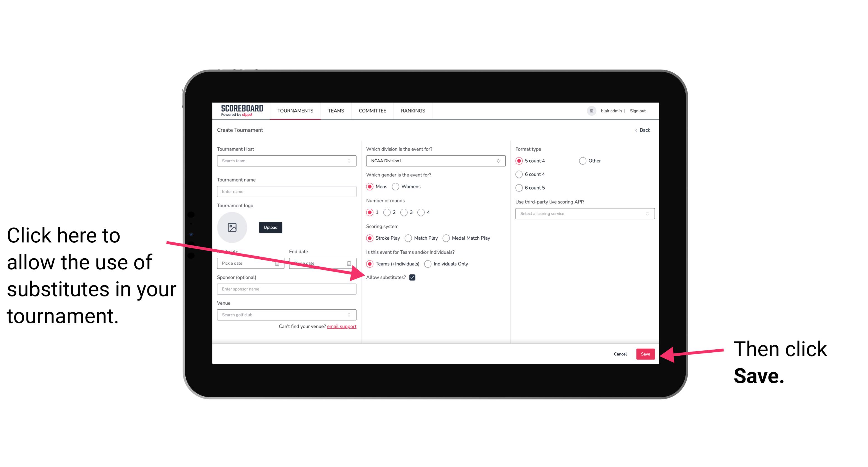The image size is (868, 467).
Task: Navigate to the RANKINGS tab
Action: [413, 110]
